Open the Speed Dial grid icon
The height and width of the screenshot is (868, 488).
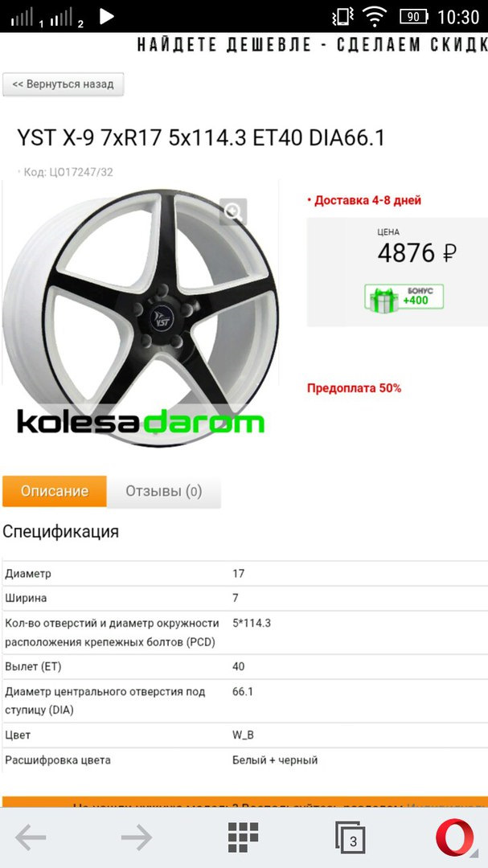pos(243,837)
